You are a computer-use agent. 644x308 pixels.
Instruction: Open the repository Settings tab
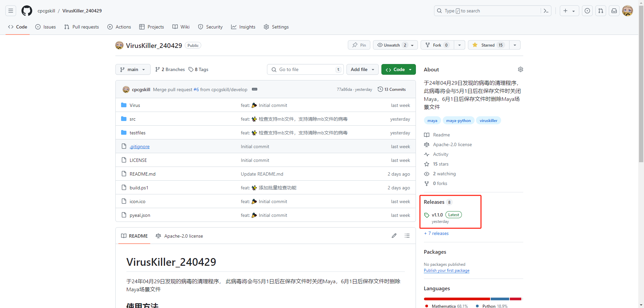click(x=276, y=27)
